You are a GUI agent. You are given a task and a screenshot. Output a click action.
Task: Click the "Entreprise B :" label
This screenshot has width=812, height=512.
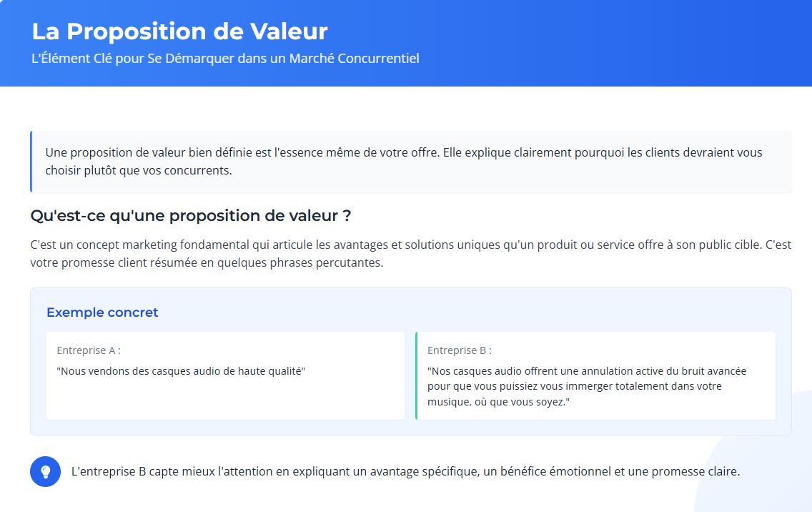click(x=460, y=350)
